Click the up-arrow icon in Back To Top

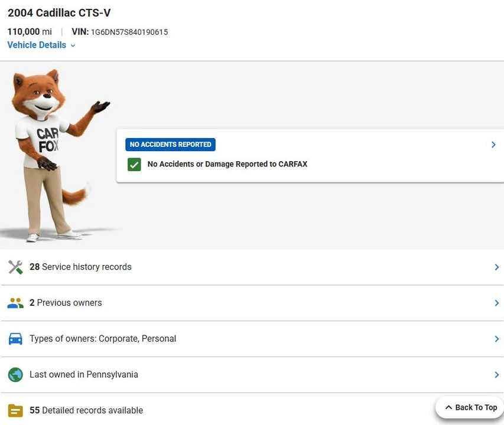pos(448,407)
